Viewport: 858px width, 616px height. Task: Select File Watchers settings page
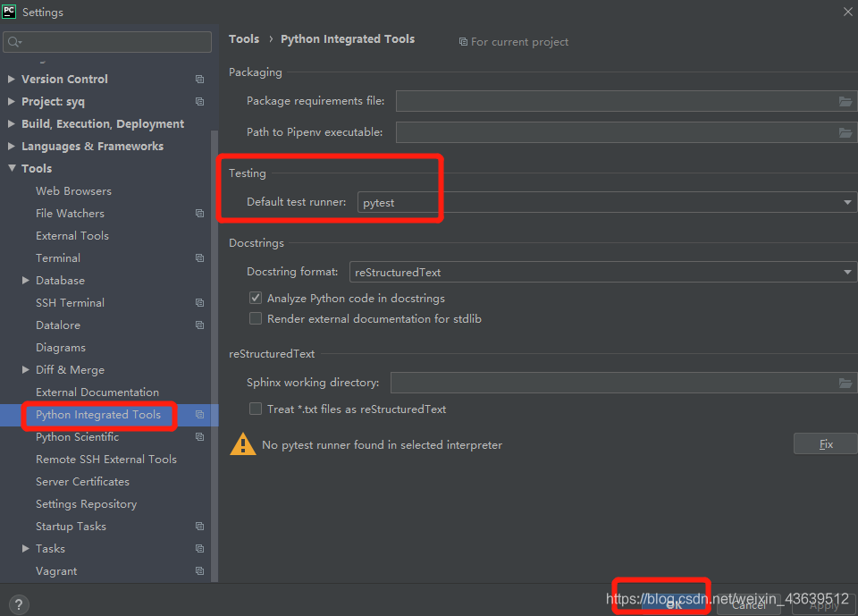tap(70, 214)
